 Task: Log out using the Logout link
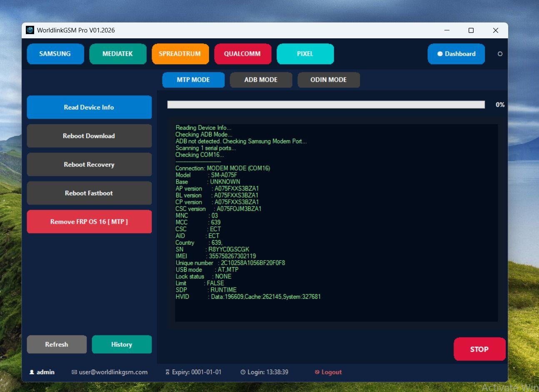(328, 372)
